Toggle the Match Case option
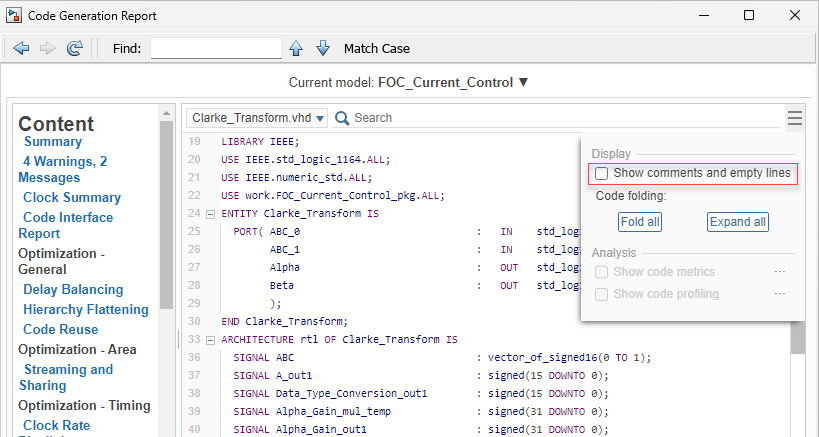 (376, 48)
